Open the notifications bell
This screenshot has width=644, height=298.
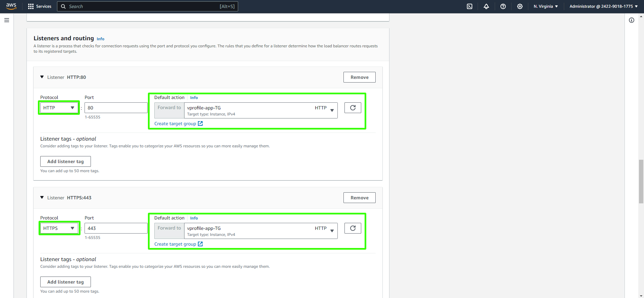click(486, 6)
